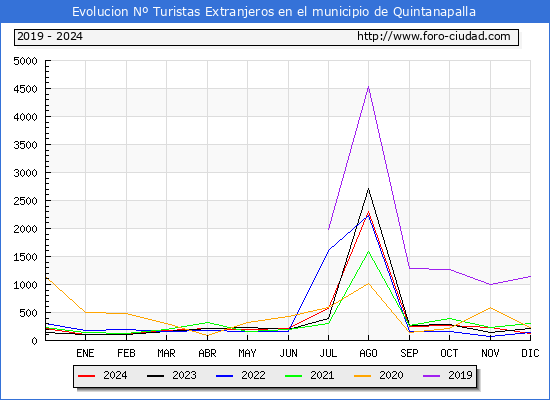Click the ENE month axis label
This screenshot has width=550, height=400.
click(x=85, y=353)
